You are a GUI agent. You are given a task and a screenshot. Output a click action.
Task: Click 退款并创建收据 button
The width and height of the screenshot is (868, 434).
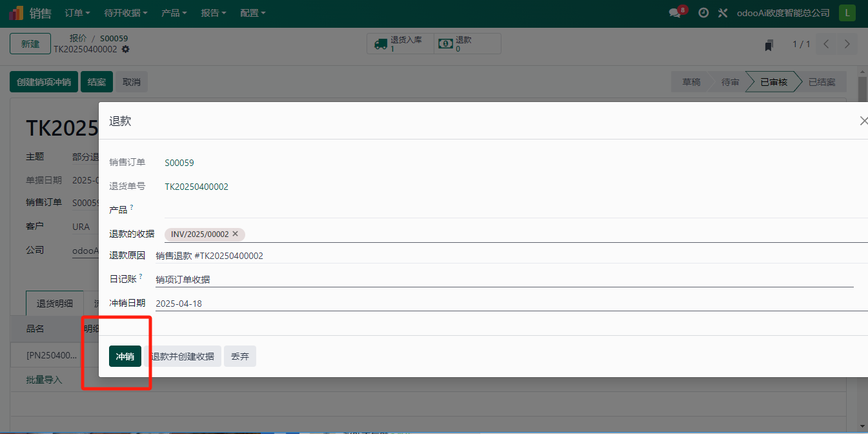(183, 356)
